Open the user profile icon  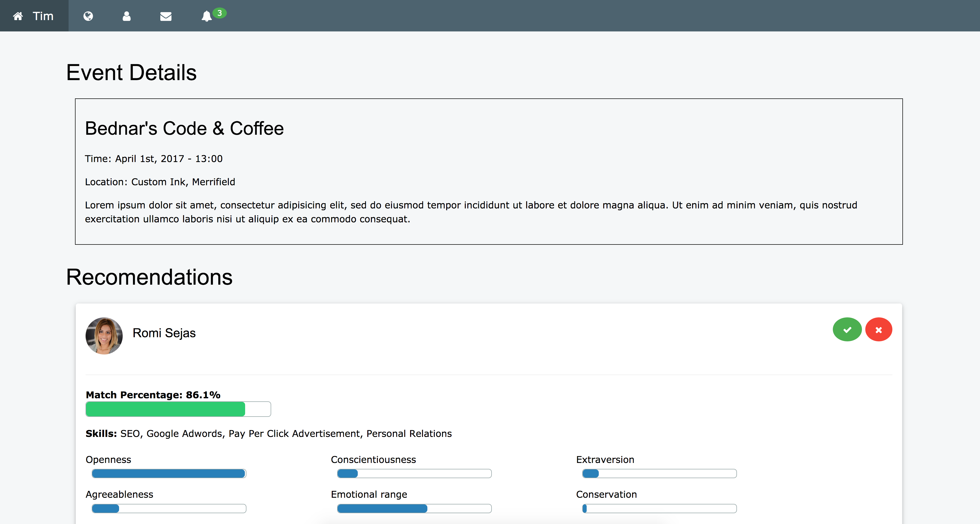127,16
